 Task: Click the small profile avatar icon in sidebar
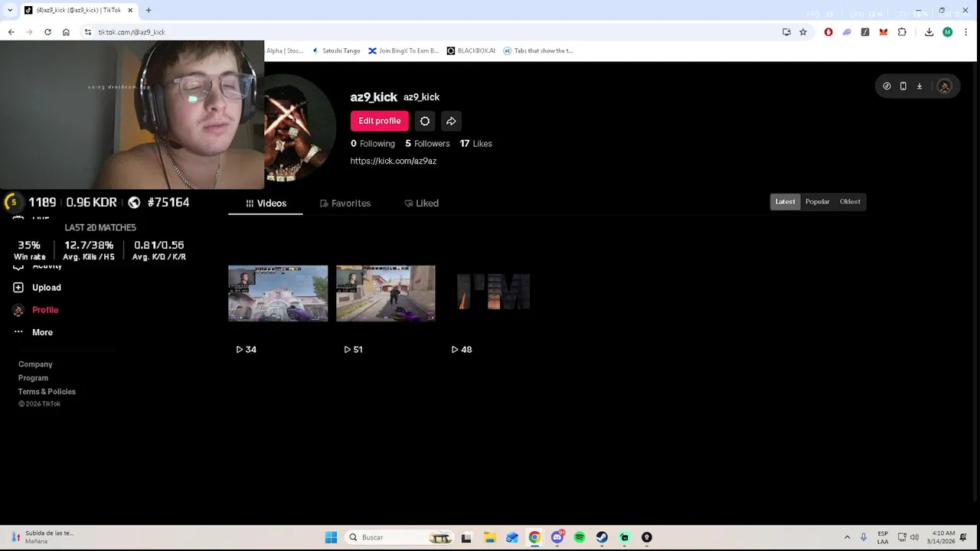(x=18, y=310)
